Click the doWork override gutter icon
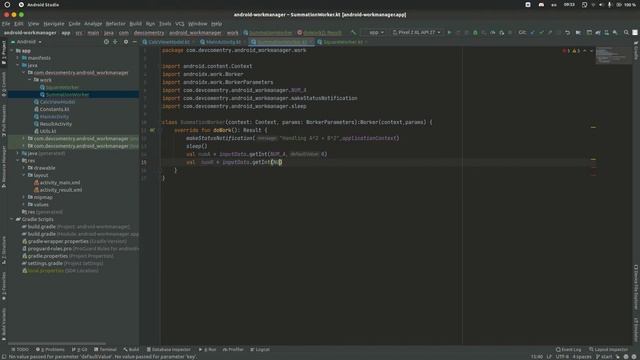Image resolution: width=640 pixels, height=360 pixels. point(152,130)
